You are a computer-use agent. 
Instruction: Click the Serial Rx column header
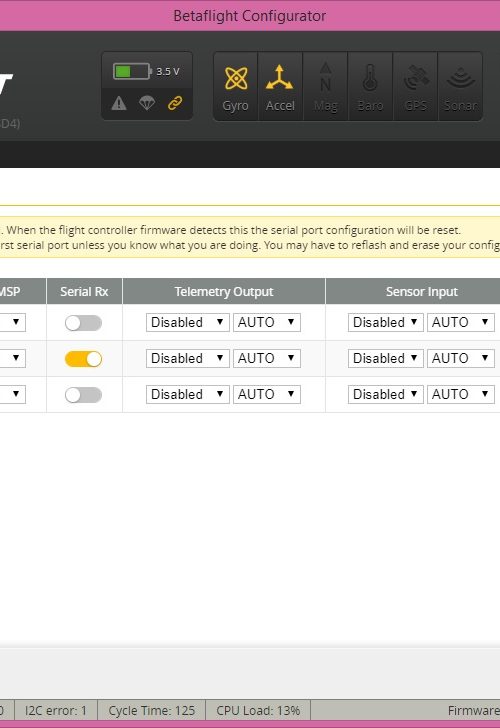(84, 292)
